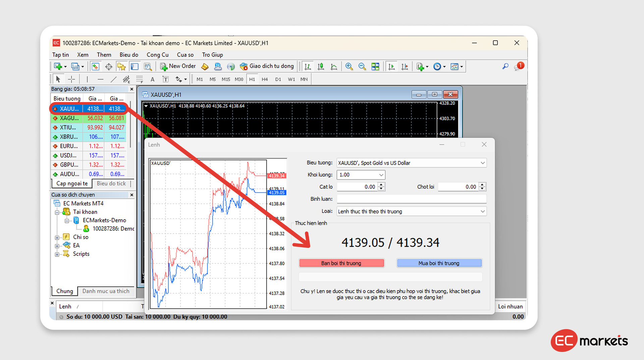
Task: Toggle the chart shift icon
Action: pos(405,66)
